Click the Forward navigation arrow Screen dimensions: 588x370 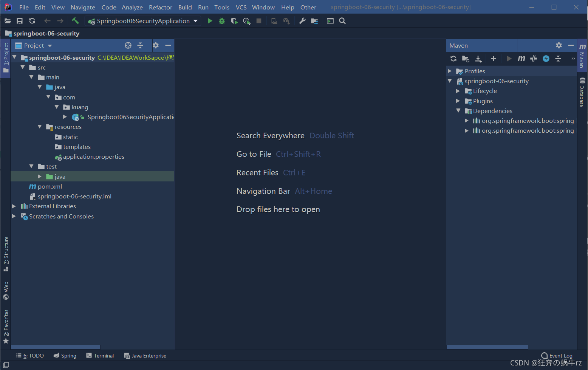click(x=60, y=21)
